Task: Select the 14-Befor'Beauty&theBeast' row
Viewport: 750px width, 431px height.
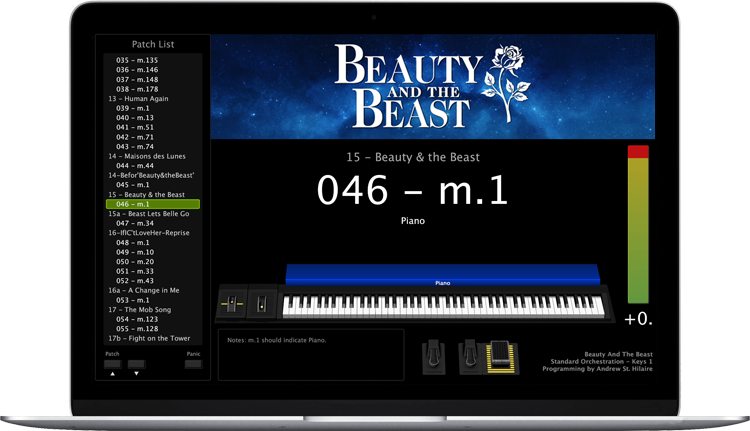Action: tap(153, 175)
